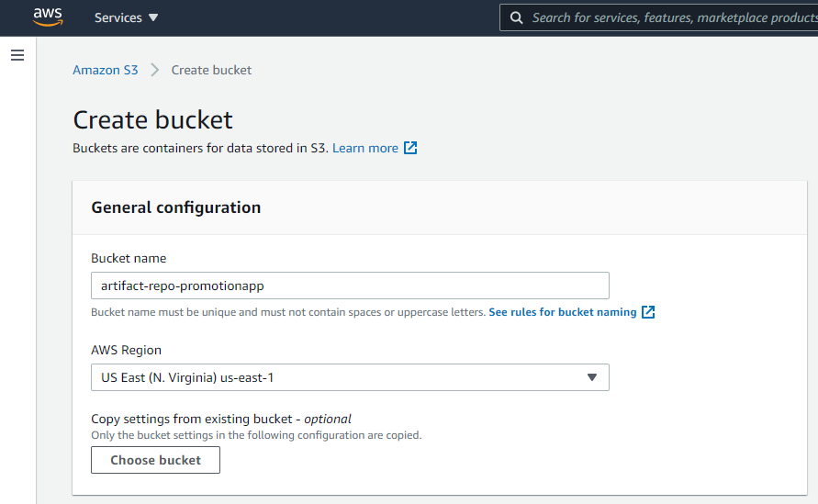Select the Create bucket breadcrumb item
The height and width of the screenshot is (504, 818).
tap(211, 70)
